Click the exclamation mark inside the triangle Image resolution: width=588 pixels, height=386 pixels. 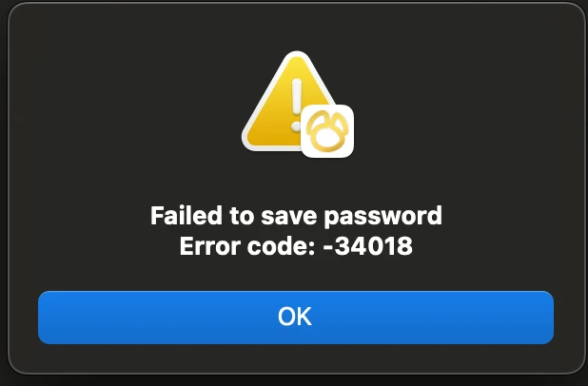297,105
